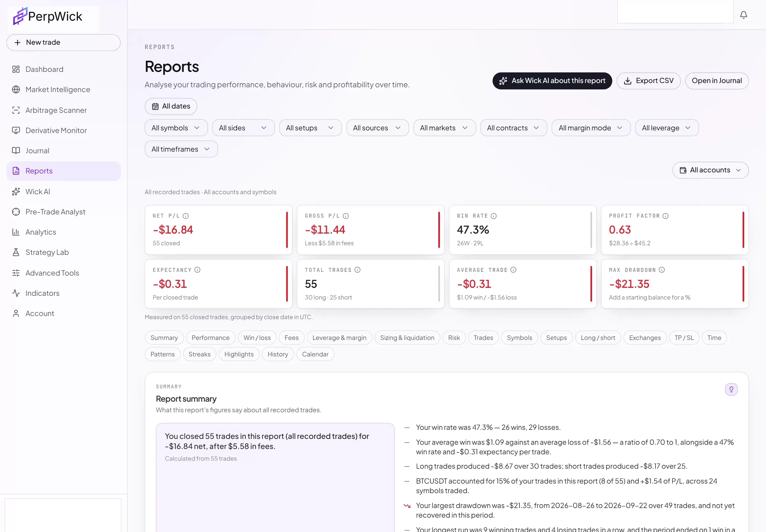The image size is (766, 532).
Task: Show info for Net P/L
Action: click(x=186, y=216)
